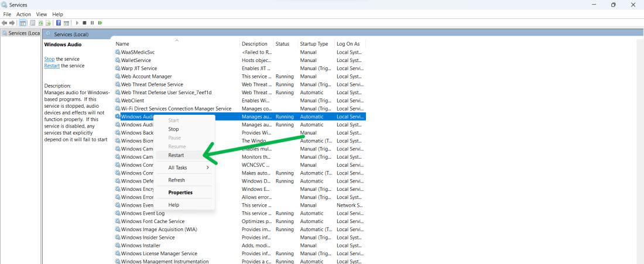Image resolution: width=644 pixels, height=264 pixels.
Task: Click the 'Stop the service' link
Action: pyautogui.click(x=49, y=59)
